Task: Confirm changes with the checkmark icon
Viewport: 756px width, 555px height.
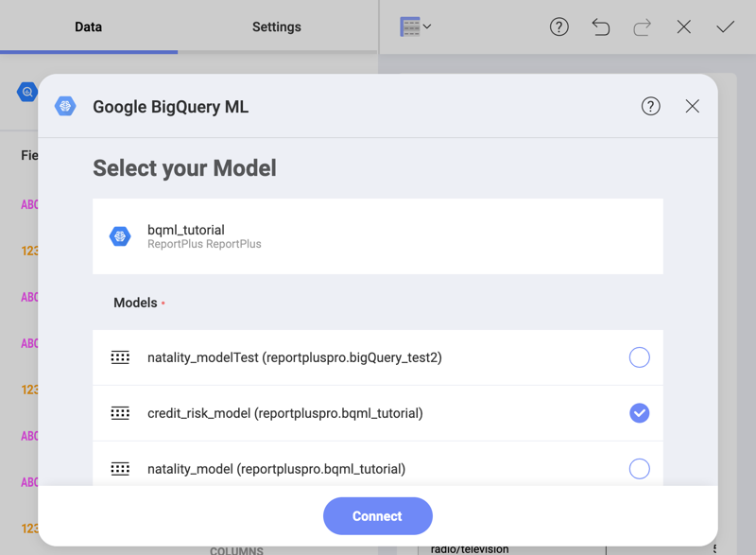Action: (x=725, y=26)
